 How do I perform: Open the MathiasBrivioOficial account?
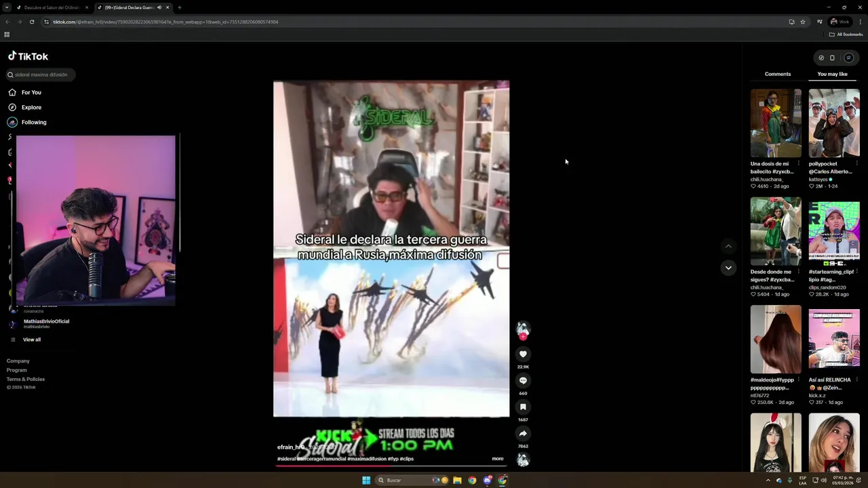pos(41,324)
